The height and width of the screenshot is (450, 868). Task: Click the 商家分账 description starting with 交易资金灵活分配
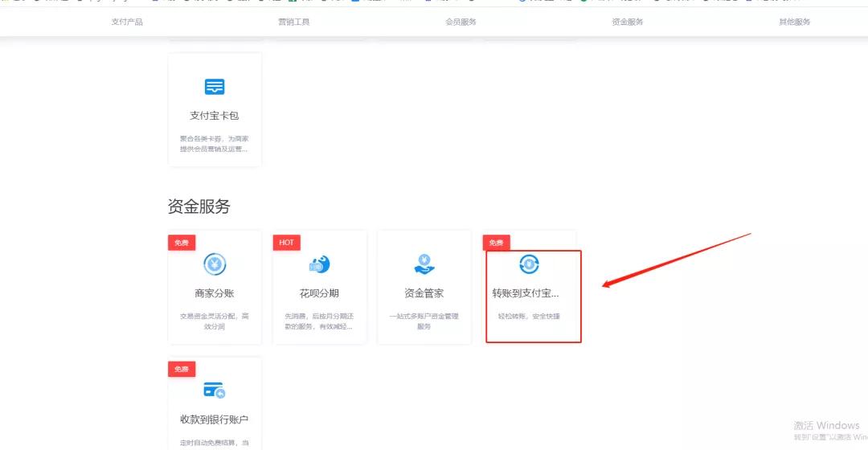coord(215,321)
